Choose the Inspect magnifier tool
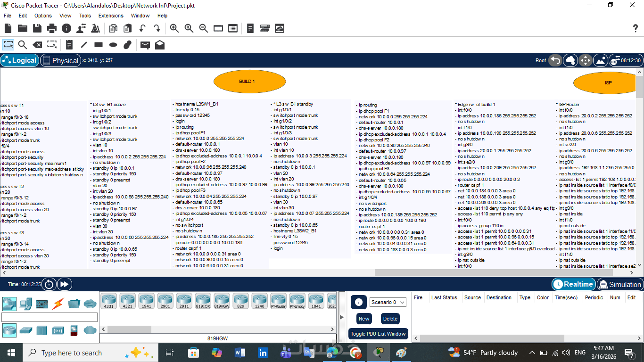The height and width of the screenshot is (362, 644). [x=23, y=45]
